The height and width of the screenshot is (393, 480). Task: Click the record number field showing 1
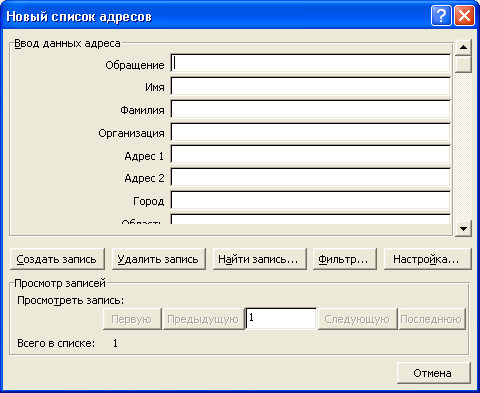[x=281, y=319]
